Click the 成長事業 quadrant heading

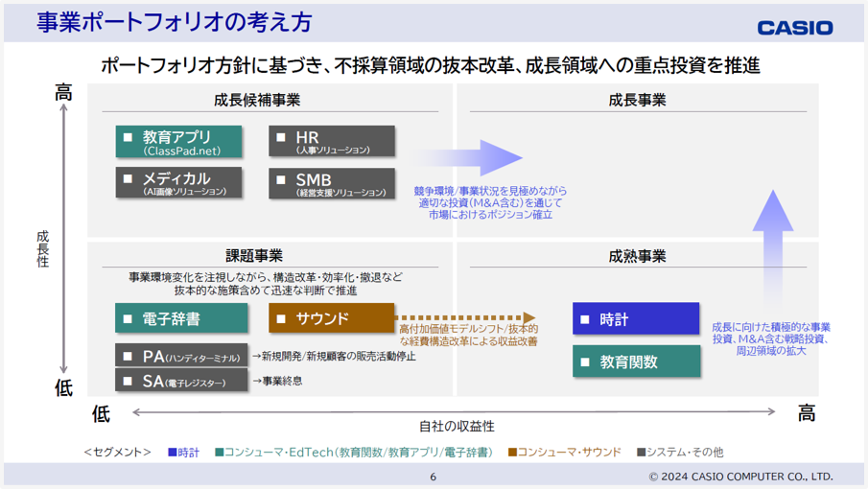tap(637, 100)
